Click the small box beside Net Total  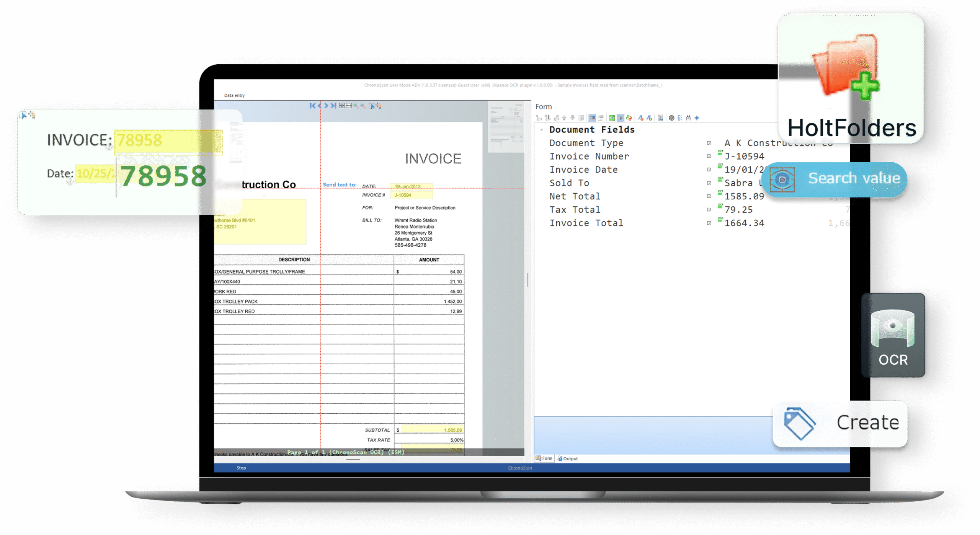[709, 197]
